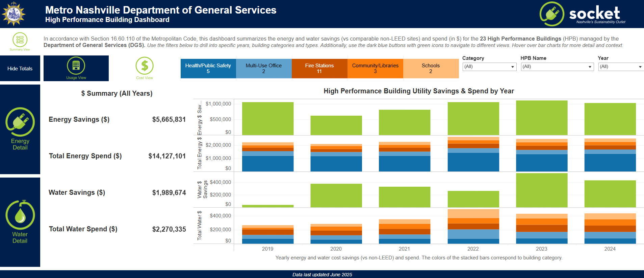Open the Year filter dropdown

621,67
